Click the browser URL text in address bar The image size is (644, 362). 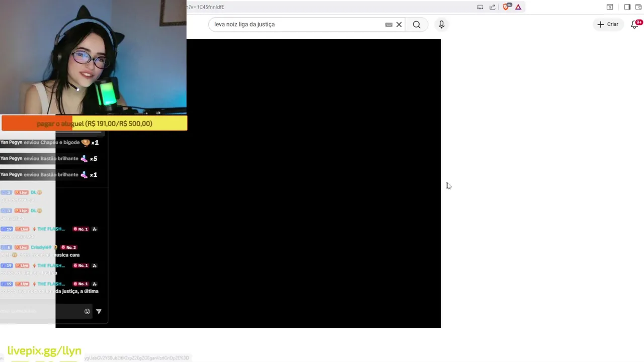coord(205,7)
